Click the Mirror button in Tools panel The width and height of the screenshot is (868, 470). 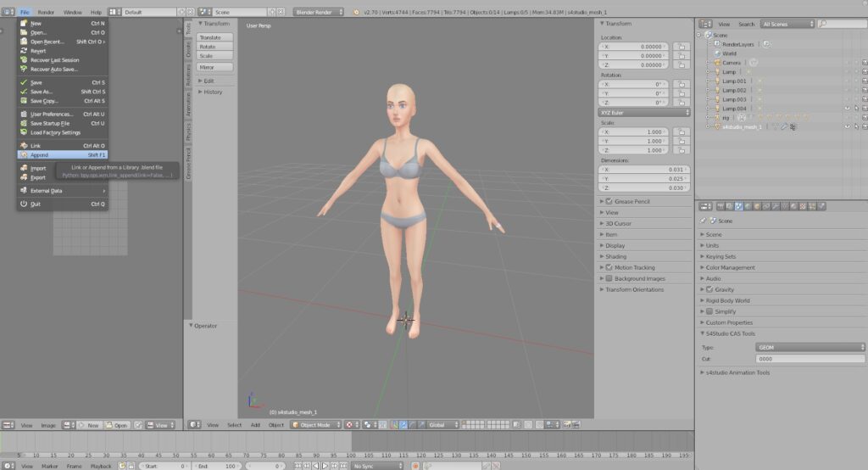coord(214,66)
